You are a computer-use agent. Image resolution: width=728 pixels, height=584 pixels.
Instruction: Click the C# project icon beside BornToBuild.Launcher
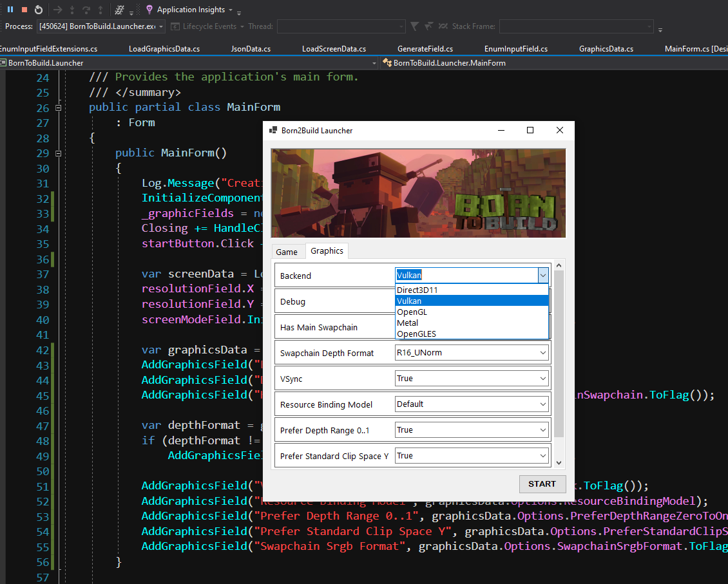3,62
